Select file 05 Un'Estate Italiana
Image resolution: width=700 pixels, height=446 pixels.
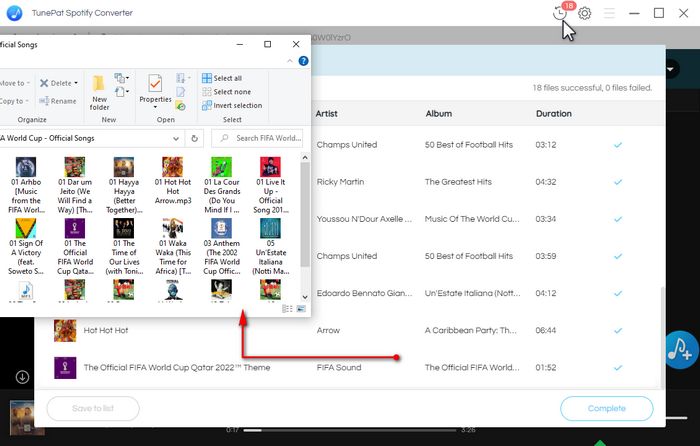(271, 247)
